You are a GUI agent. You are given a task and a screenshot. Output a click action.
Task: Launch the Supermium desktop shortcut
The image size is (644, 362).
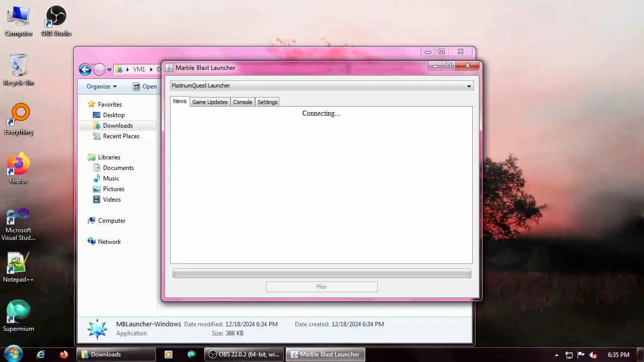coord(19,316)
